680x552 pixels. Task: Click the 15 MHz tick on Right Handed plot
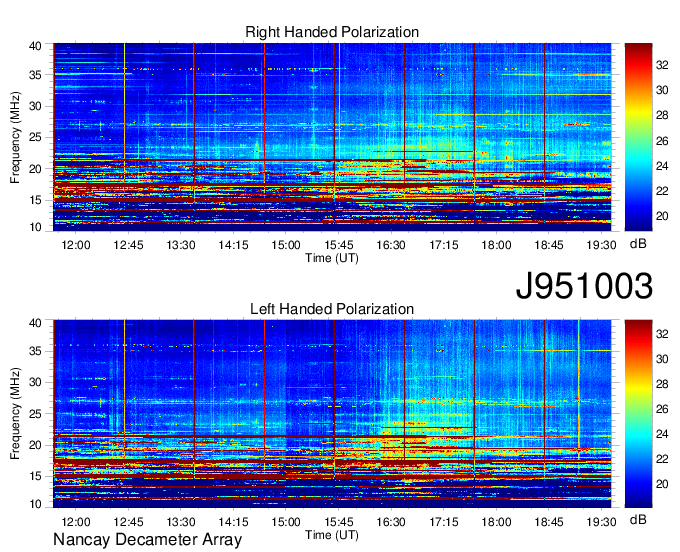tap(35, 200)
